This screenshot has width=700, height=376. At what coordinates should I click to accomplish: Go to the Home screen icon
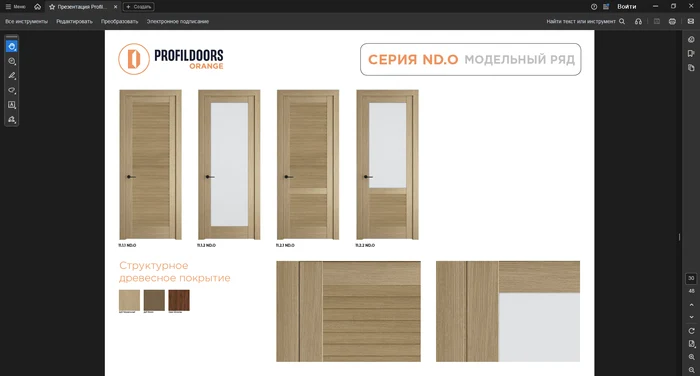38,7
